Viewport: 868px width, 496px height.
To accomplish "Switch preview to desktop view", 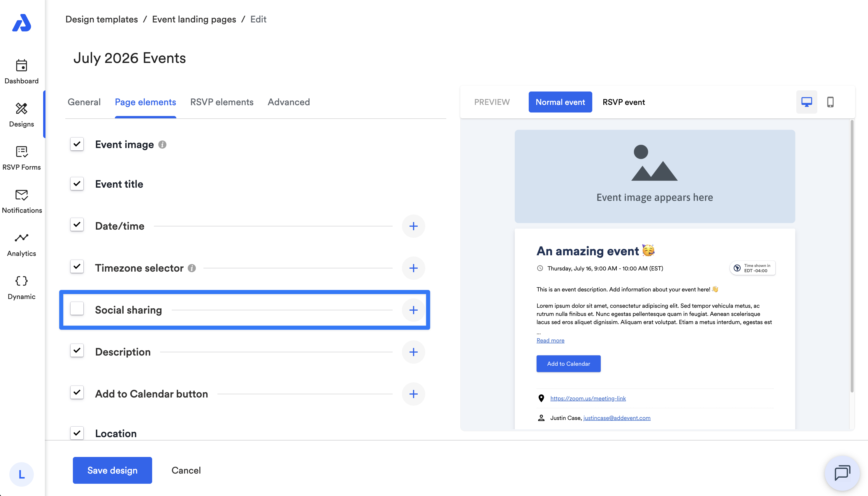I will [x=806, y=102].
